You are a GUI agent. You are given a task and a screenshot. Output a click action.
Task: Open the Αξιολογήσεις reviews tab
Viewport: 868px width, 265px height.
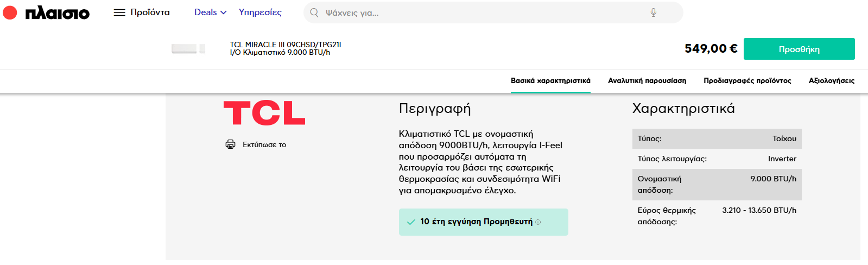[x=832, y=80]
